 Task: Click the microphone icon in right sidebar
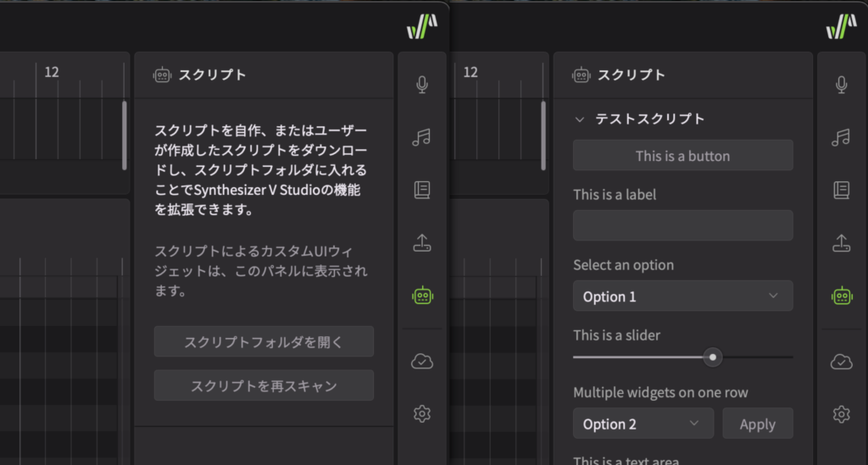(x=841, y=84)
